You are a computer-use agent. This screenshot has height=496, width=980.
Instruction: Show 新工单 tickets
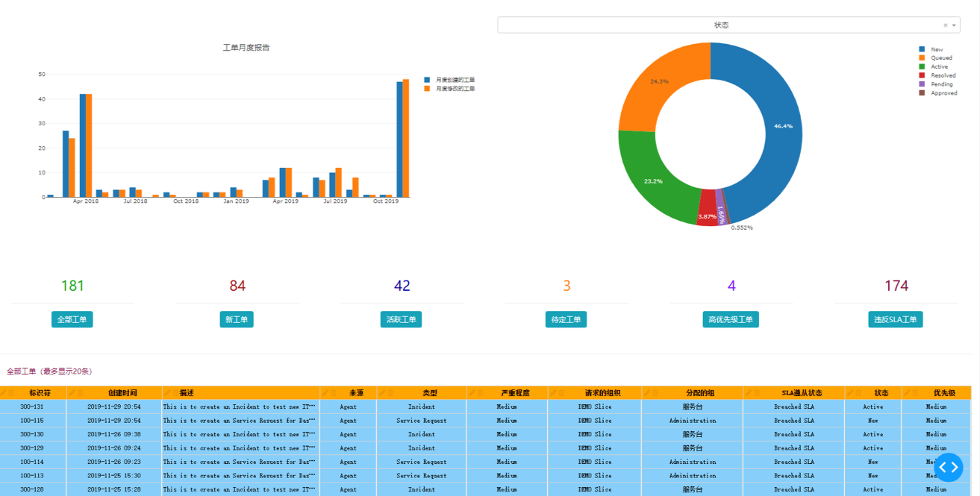tap(237, 319)
